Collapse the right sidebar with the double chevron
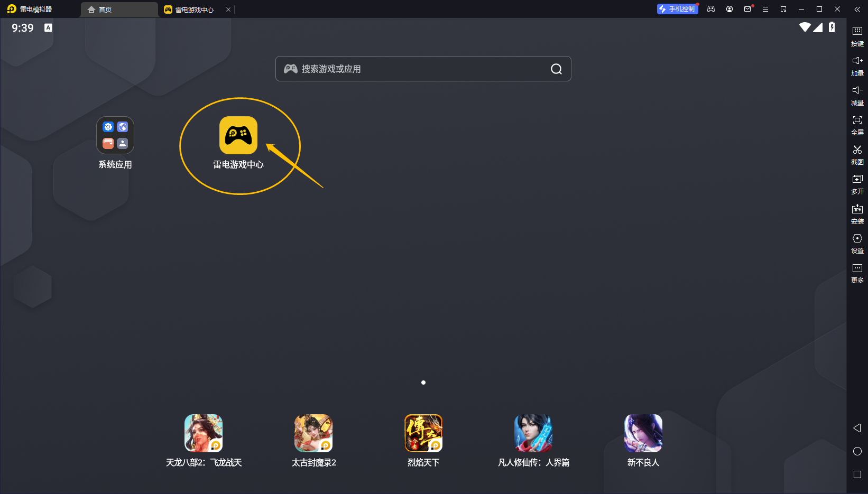Image resolution: width=868 pixels, height=494 pixels. pos(857,9)
